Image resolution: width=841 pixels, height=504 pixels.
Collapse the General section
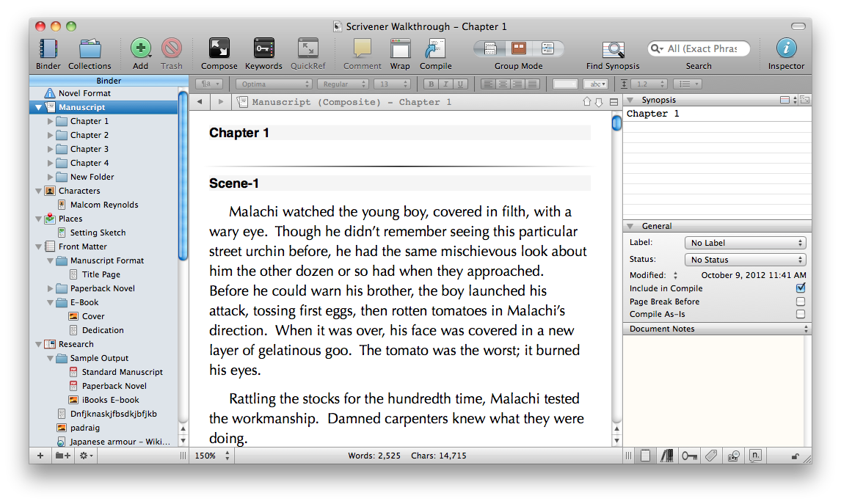coord(630,226)
